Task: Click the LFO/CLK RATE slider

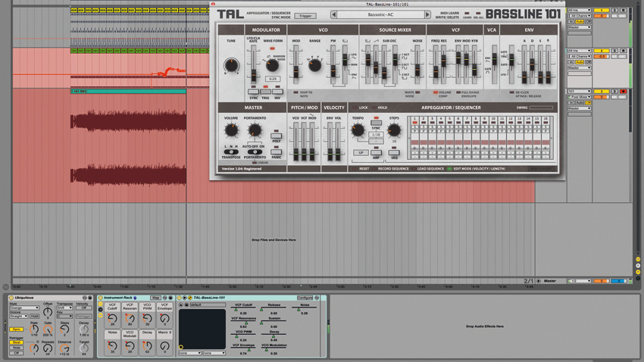Action: click(x=253, y=64)
